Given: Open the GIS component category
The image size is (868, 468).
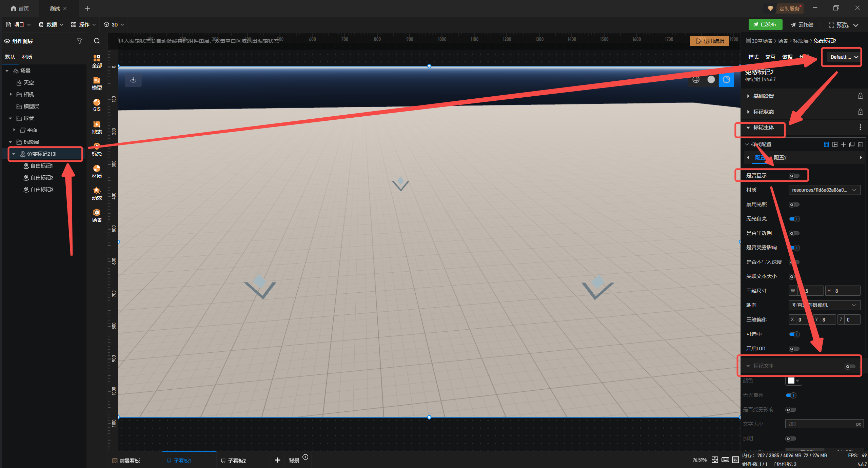Looking at the screenshot, I should 97,105.
